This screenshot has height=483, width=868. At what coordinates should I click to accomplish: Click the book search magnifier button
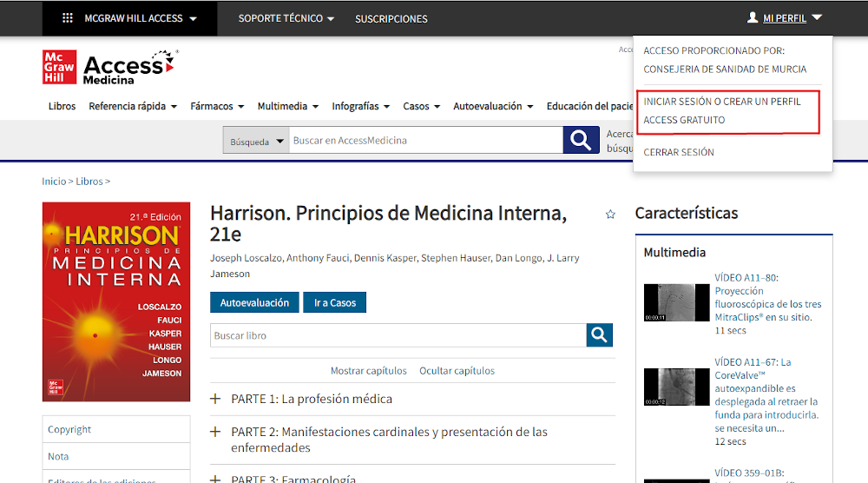[600, 335]
